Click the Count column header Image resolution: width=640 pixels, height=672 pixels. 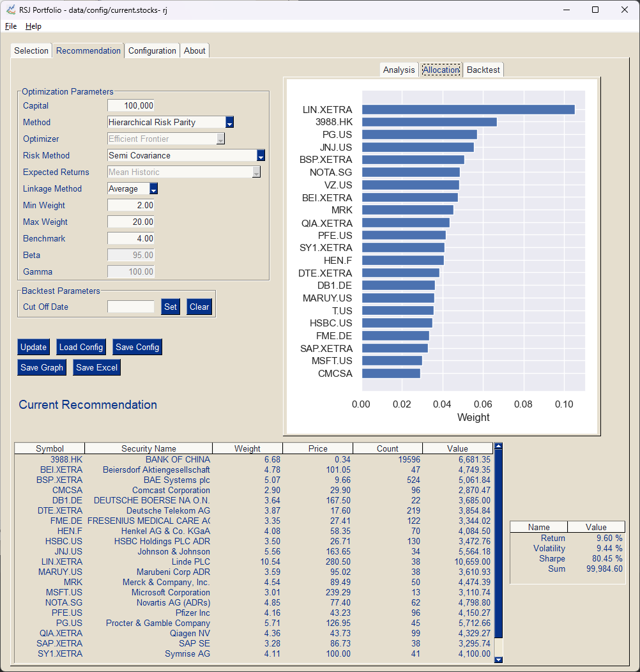(388, 448)
